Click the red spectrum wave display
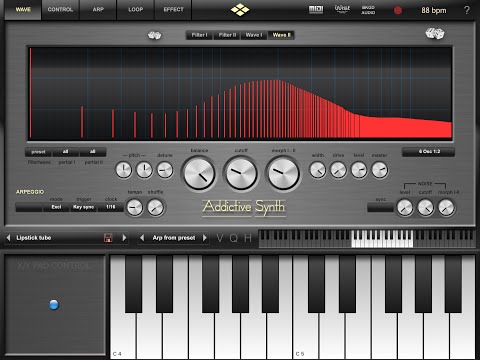480x360 pixels. (240, 93)
